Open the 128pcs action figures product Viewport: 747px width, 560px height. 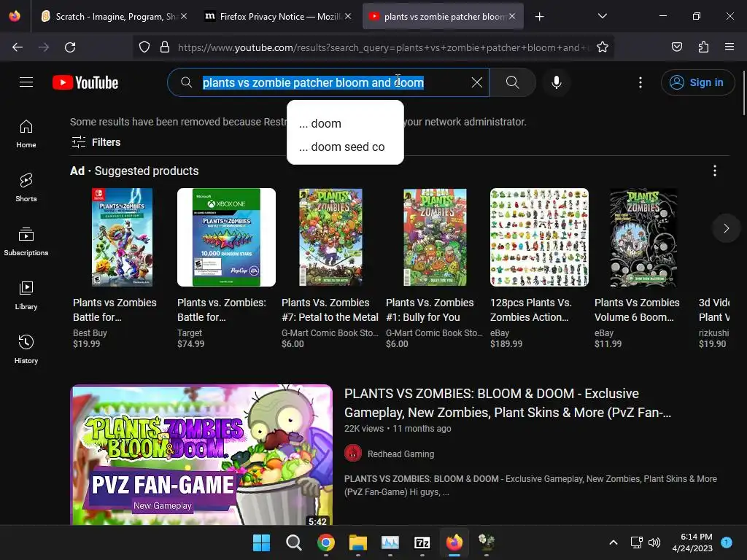coord(539,269)
